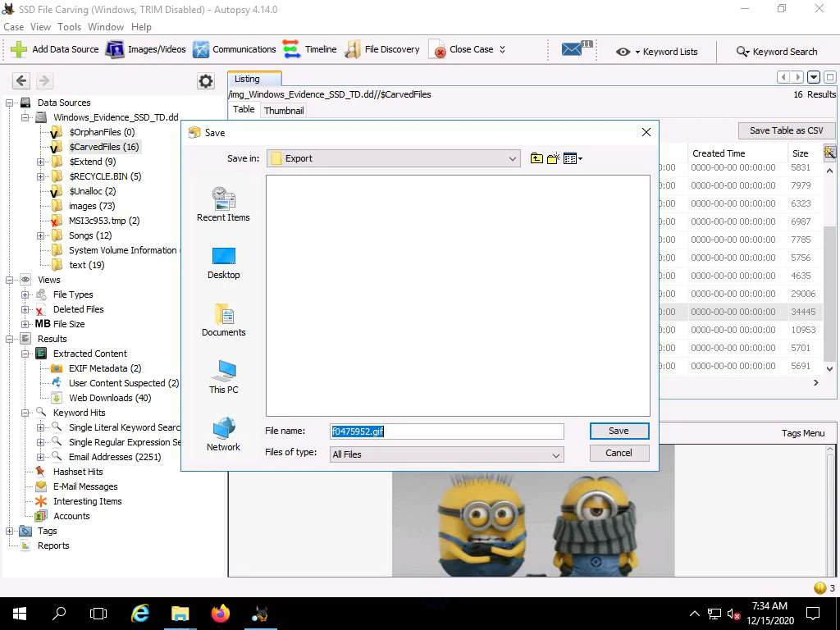Choose Desktop location in Save dialog
The height and width of the screenshot is (630, 840).
click(x=223, y=263)
